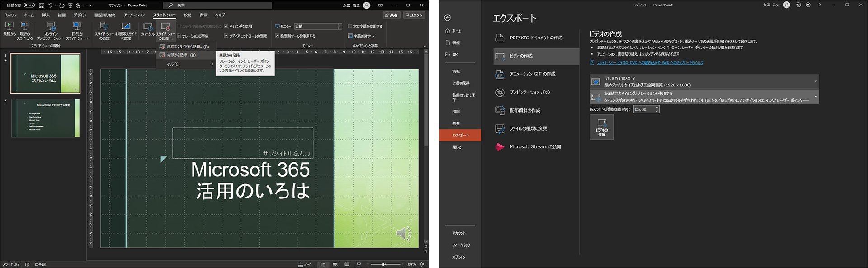This screenshot has width=868, height=268.
Task: Switch to normal view icon
Action: point(323,264)
